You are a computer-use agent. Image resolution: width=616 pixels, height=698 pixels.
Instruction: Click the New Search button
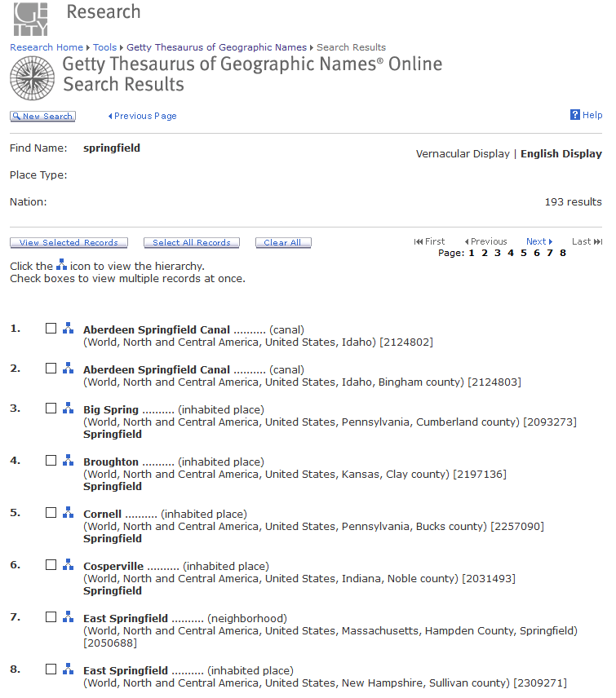pyautogui.click(x=42, y=116)
